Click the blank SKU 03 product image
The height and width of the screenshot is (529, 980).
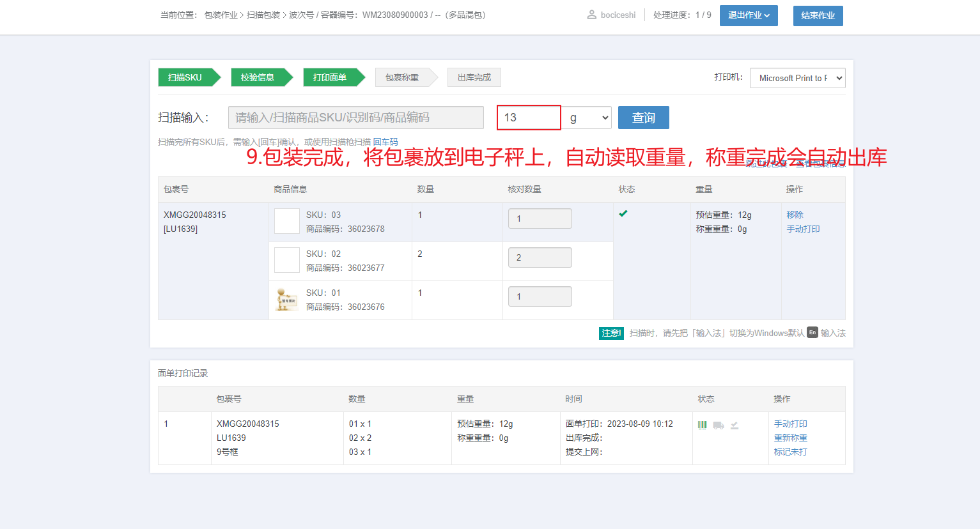tap(287, 221)
